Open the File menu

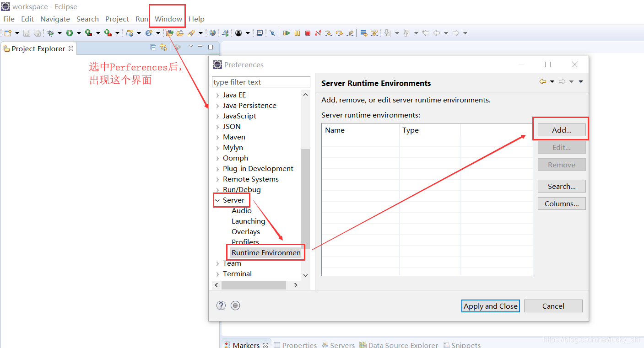pos(9,19)
